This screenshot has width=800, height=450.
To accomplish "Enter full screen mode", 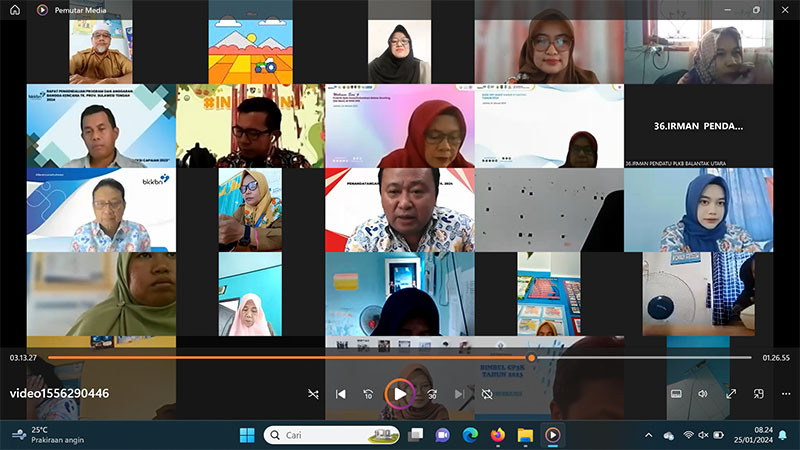I will pos(731,394).
